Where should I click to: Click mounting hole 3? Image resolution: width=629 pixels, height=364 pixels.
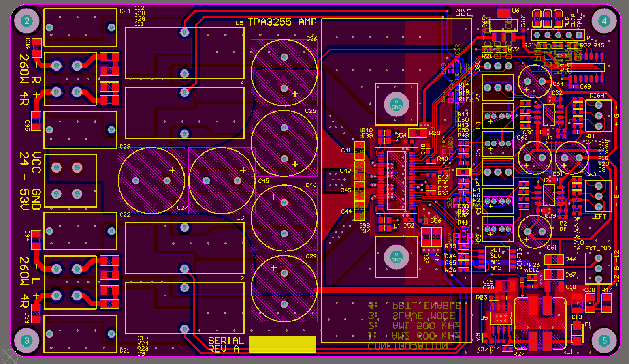point(27,340)
